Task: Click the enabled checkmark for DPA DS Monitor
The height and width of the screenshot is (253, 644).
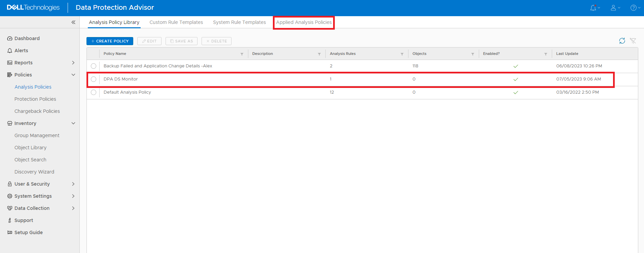Action: pyautogui.click(x=516, y=80)
